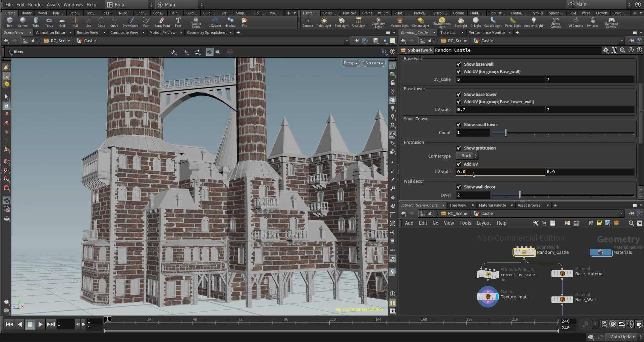Toggle Show wall decor off
Screen dimensions: 644x342
pos(459,187)
